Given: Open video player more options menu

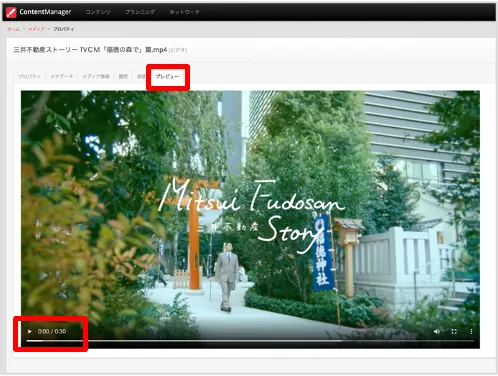Looking at the screenshot, I should point(471,331).
